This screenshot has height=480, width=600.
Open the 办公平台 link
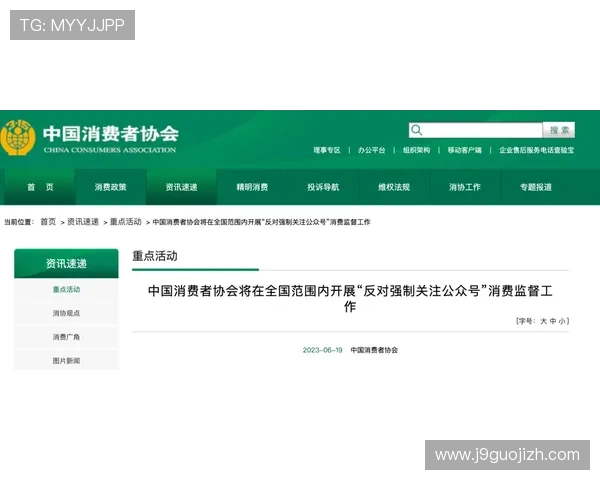tap(371, 150)
